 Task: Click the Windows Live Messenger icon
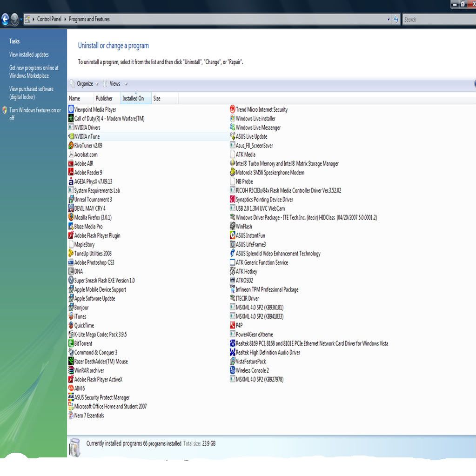(x=233, y=127)
